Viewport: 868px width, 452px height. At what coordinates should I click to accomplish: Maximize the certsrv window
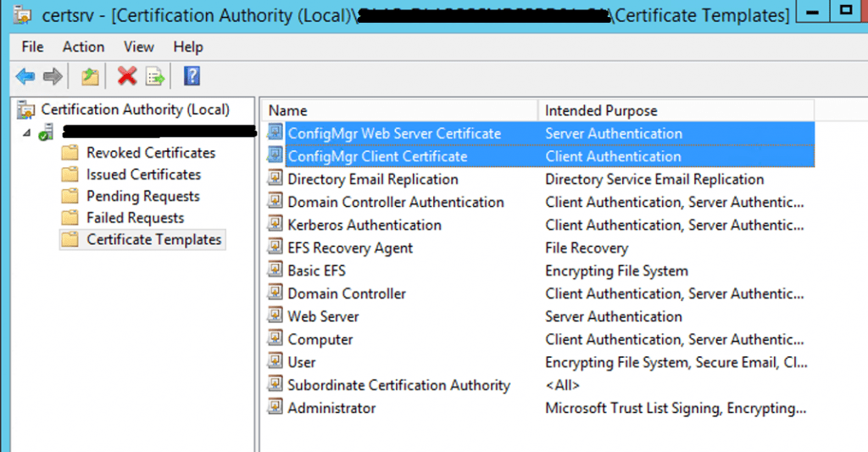pos(847,11)
